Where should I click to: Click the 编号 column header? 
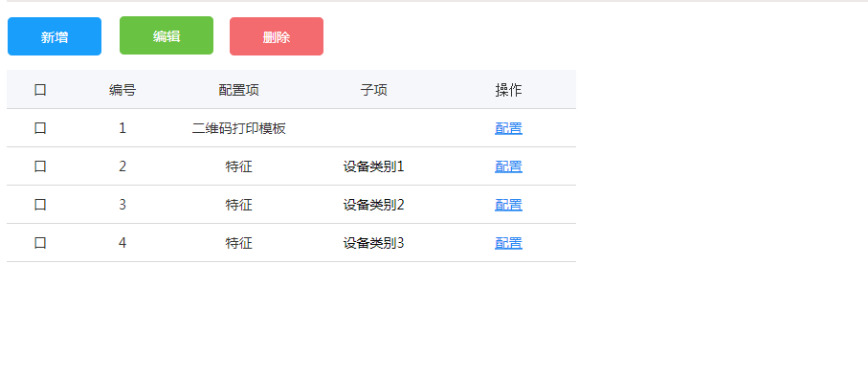[x=122, y=90]
